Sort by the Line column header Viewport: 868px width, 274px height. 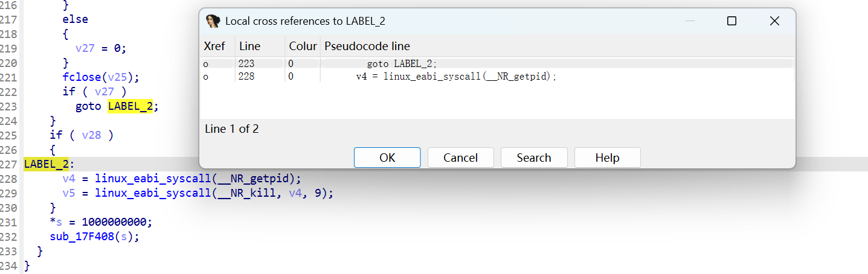[249, 46]
